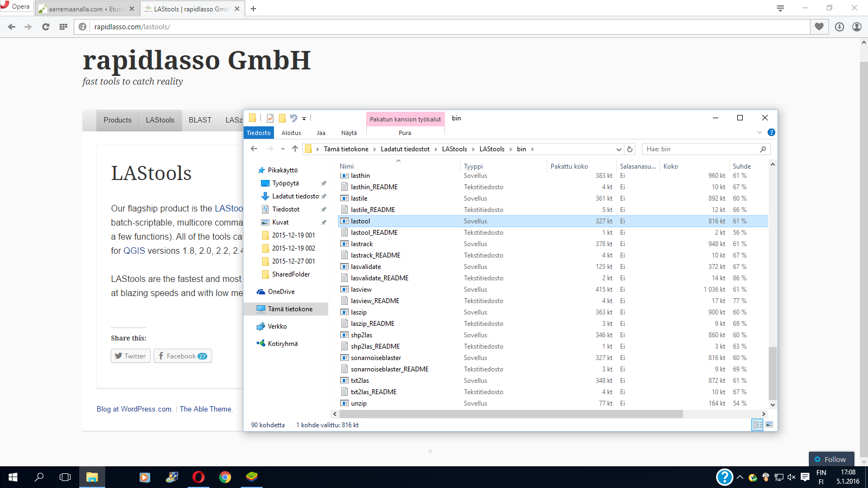Bookmark page with the heart icon
This screenshot has width=868, height=488.
click(819, 27)
